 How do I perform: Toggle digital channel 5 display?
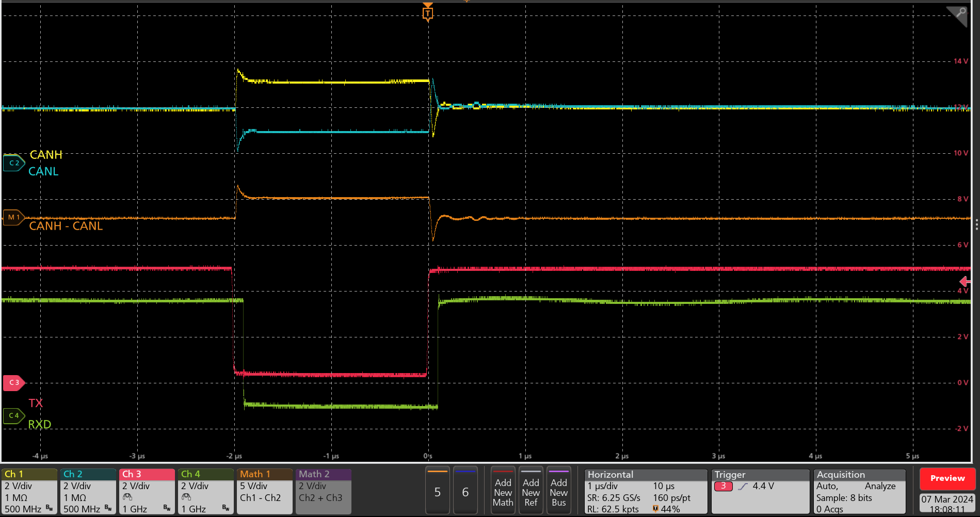pyautogui.click(x=437, y=490)
